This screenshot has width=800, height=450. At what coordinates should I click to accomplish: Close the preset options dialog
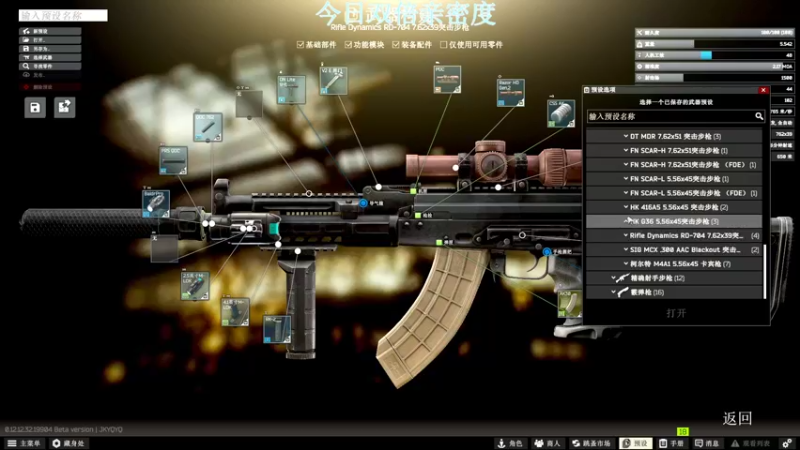coord(763,90)
